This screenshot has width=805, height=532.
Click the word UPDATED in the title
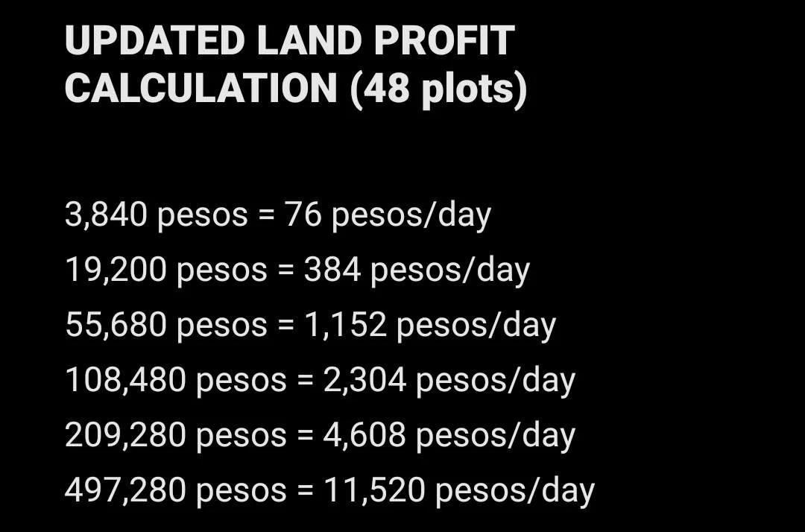(154, 40)
